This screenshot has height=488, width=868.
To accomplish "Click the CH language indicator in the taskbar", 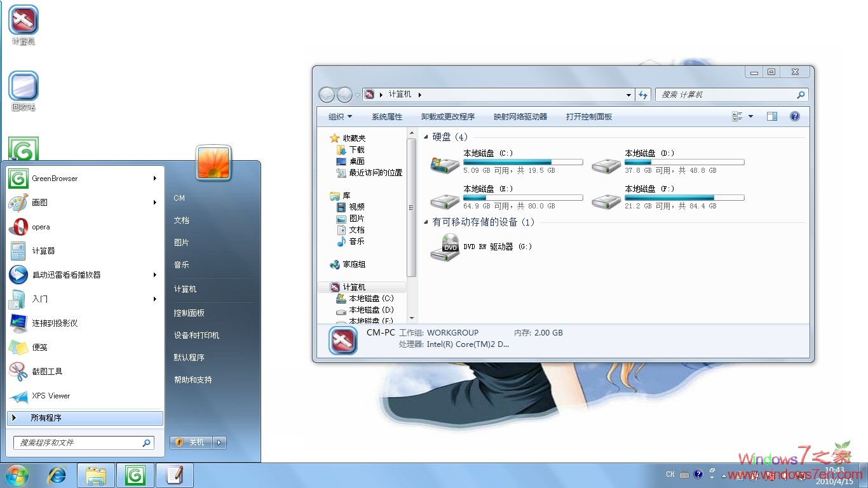I will pyautogui.click(x=670, y=474).
